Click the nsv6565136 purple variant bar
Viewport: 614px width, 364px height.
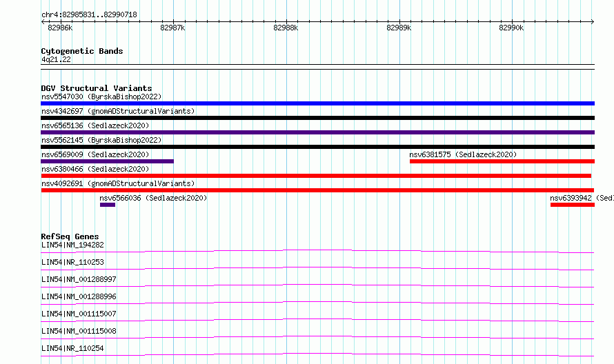[317, 132]
